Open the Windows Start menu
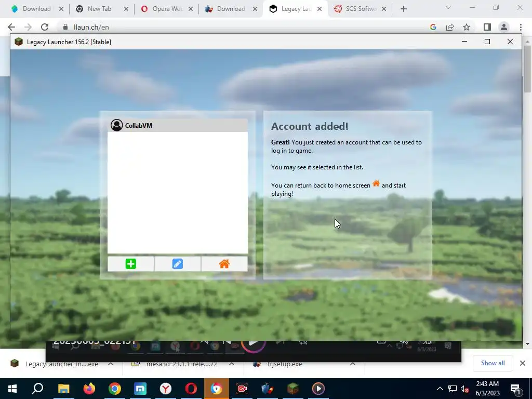532x399 pixels. pos(12,389)
